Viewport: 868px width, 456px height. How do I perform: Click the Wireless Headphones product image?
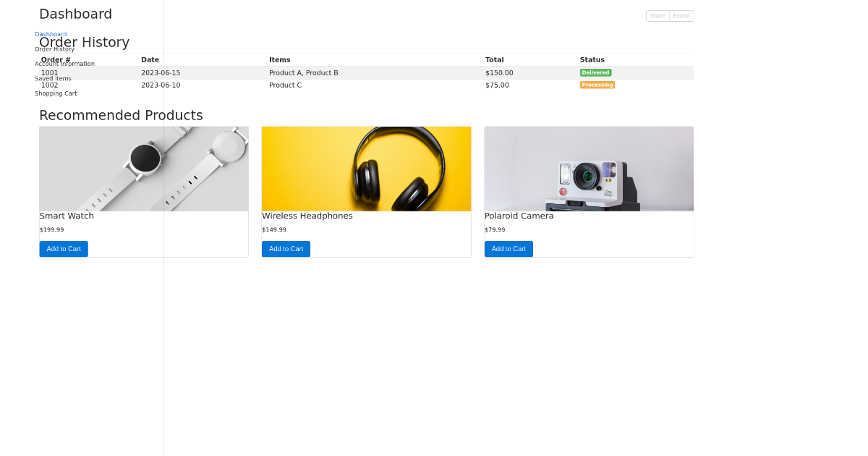[366, 168]
